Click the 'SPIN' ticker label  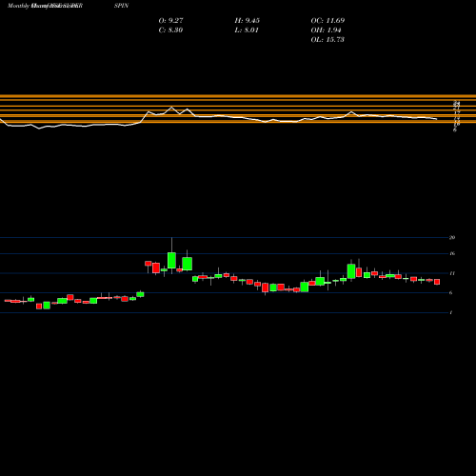pyautogui.click(x=121, y=6)
